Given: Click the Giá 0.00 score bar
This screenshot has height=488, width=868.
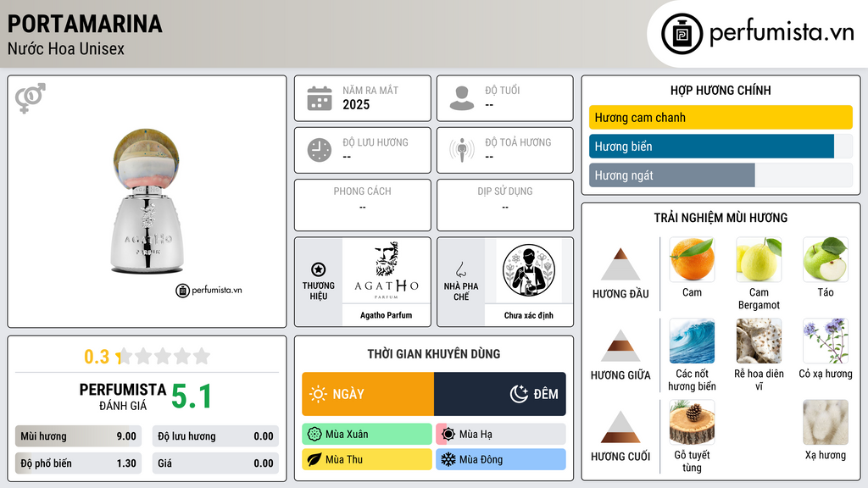Looking at the screenshot, I should [x=215, y=463].
